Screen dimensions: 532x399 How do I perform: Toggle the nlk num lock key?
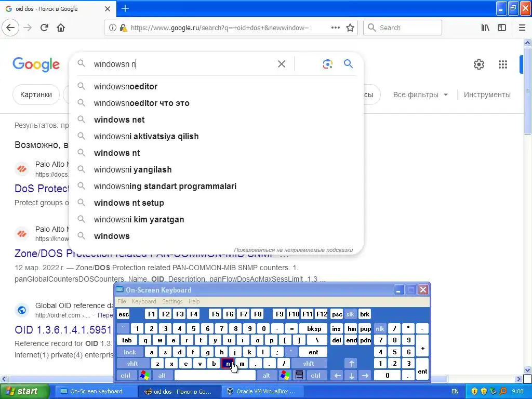tap(380, 329)
